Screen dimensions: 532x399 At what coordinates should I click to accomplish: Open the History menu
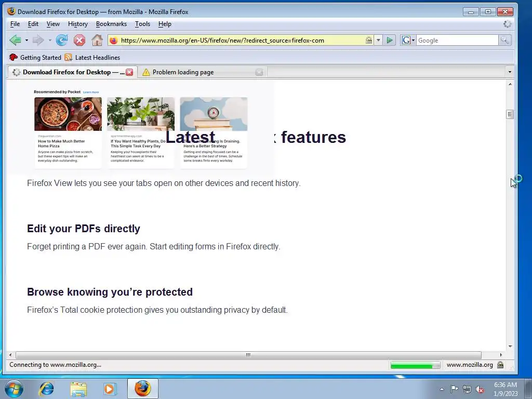click(78, 24)
